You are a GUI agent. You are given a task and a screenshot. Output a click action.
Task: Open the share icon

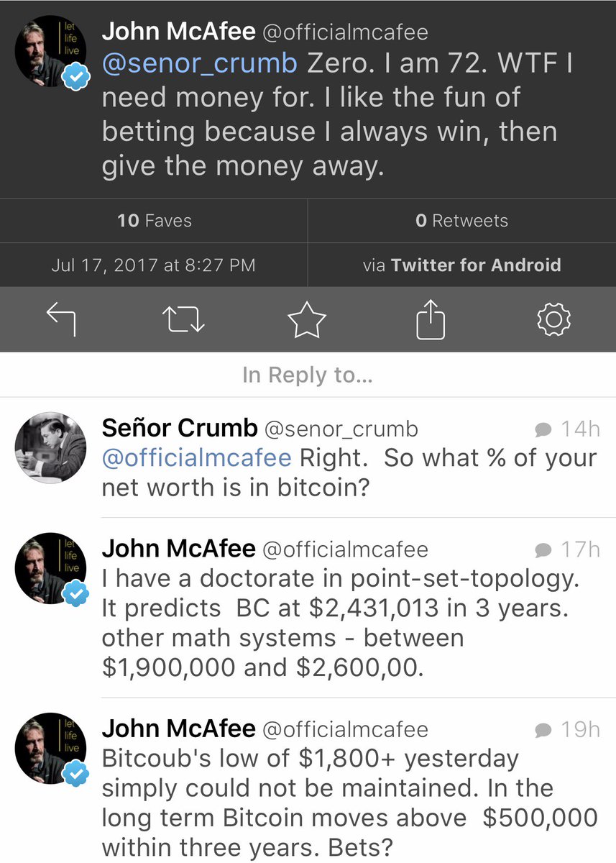click(x=431, y=319)
